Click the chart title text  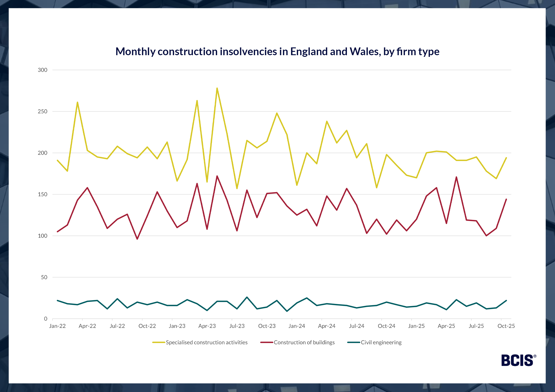[277, 52]
